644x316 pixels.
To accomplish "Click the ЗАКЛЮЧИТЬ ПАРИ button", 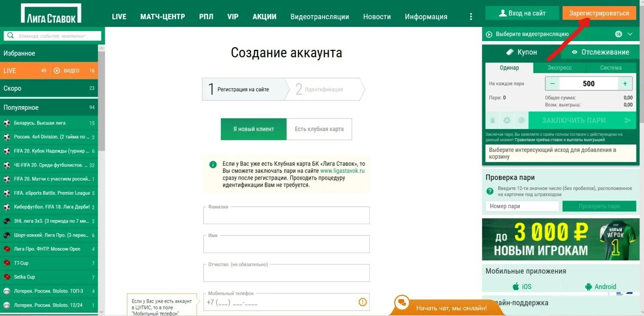I will (x=582, y=120).
